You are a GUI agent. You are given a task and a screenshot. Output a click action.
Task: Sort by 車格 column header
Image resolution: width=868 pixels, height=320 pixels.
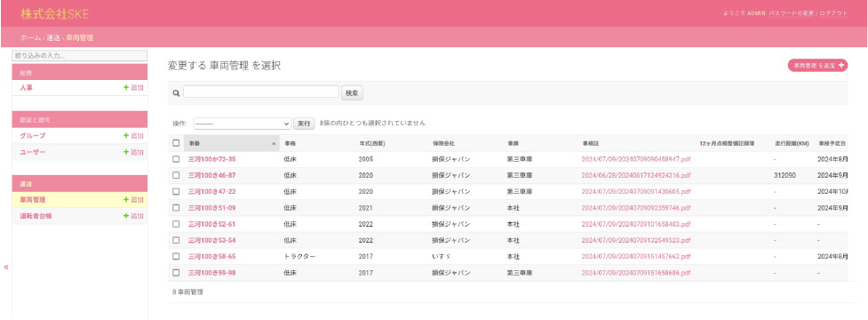pos(290,143)
